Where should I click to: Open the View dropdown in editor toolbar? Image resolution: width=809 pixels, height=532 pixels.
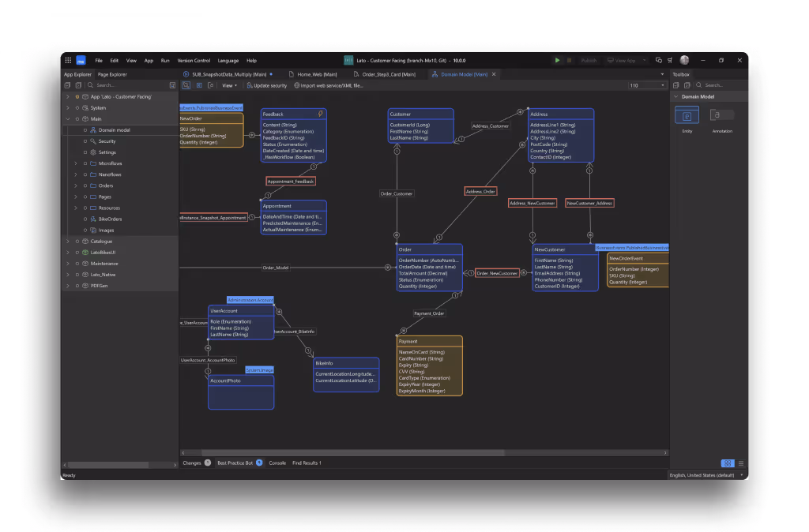point(230,85)
